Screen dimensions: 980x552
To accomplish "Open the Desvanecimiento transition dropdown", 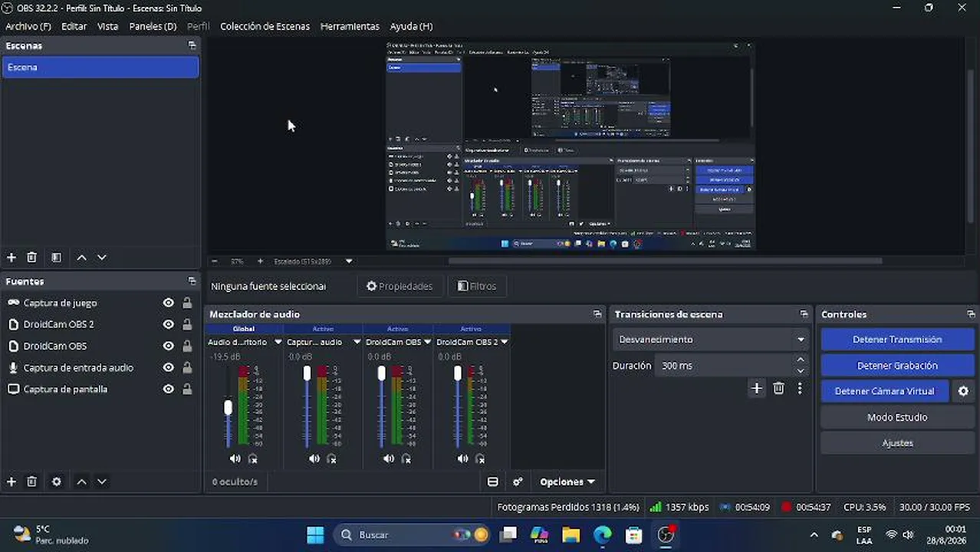I will [709, 340].
